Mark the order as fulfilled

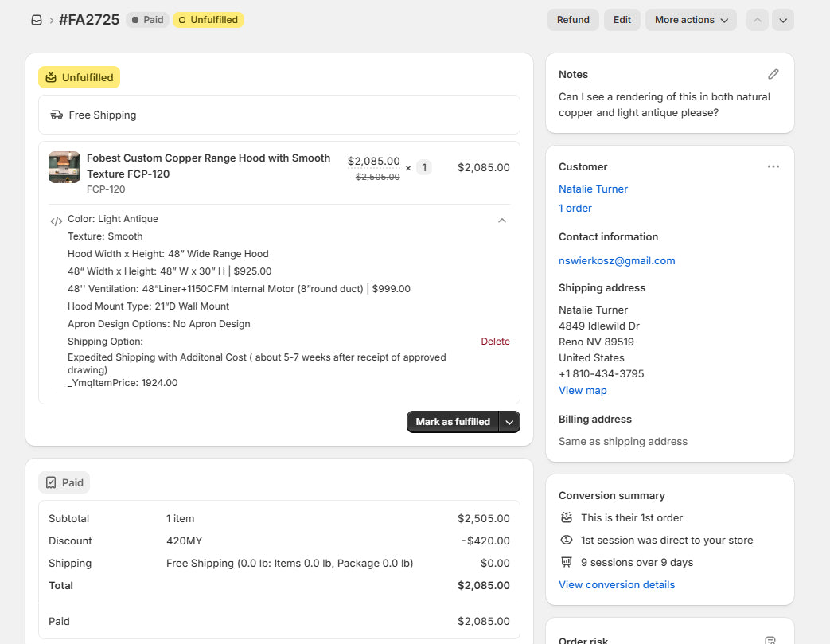pos(453,422)
